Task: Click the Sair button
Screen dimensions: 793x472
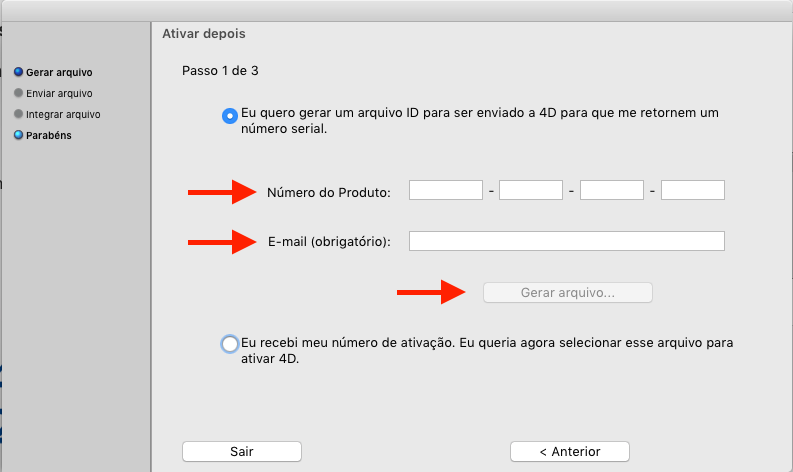Action: click(241, 452)
